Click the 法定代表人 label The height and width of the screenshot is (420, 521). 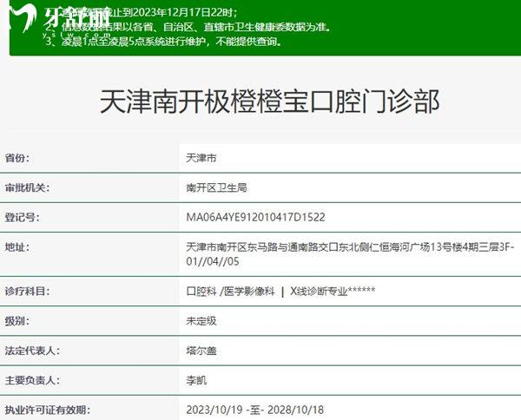32,351
